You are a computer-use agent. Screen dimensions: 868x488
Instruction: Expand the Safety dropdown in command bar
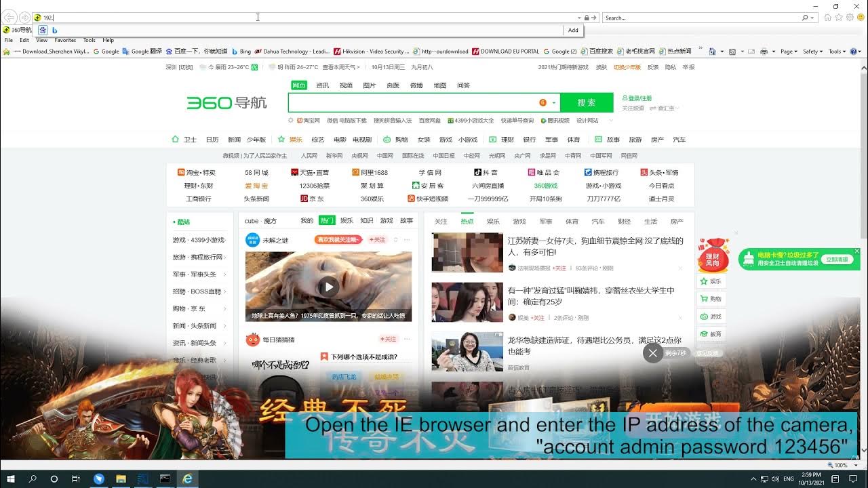[812, 51]
